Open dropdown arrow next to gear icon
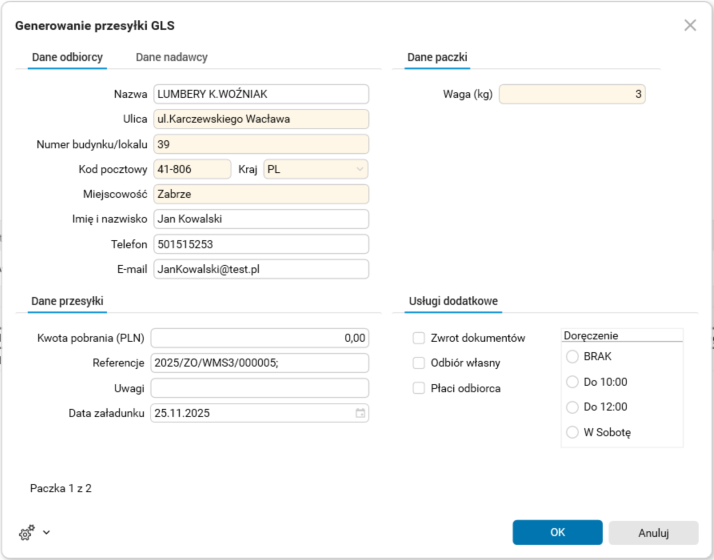This screenshot has height=560, width=714. (x=46, y=532)
